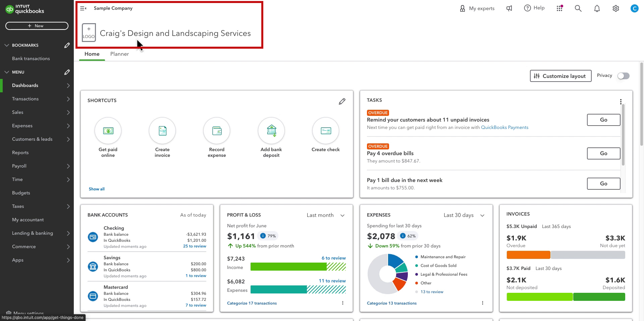Click Go for Pay 4 overdue bills
644x321 pixels.
point(603,153)
